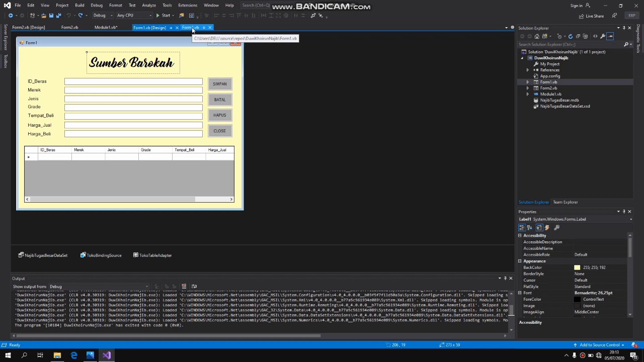Open File Explorer from taskbar
The height and width of the screenshot is (362, 644).
click(57, 355)
